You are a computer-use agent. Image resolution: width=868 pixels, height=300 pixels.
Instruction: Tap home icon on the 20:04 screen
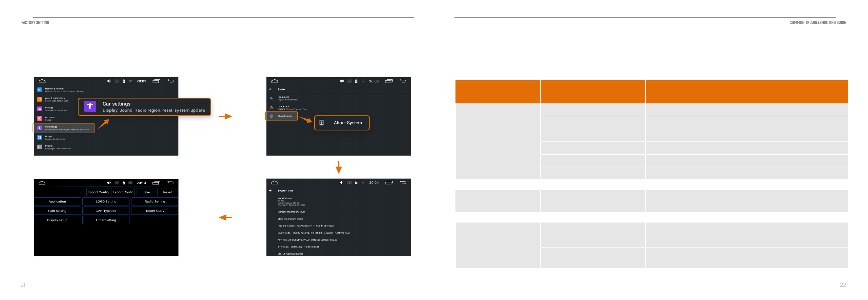274,182
